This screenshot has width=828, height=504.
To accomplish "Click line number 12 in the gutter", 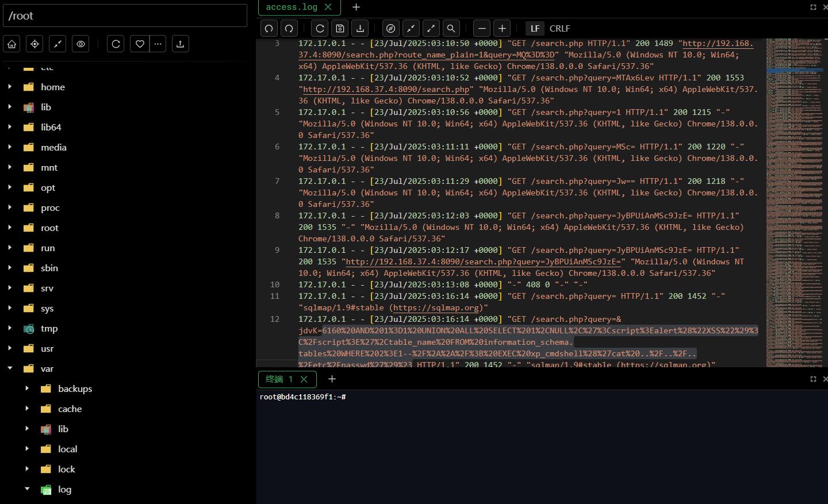I will [x=275, y=319].
